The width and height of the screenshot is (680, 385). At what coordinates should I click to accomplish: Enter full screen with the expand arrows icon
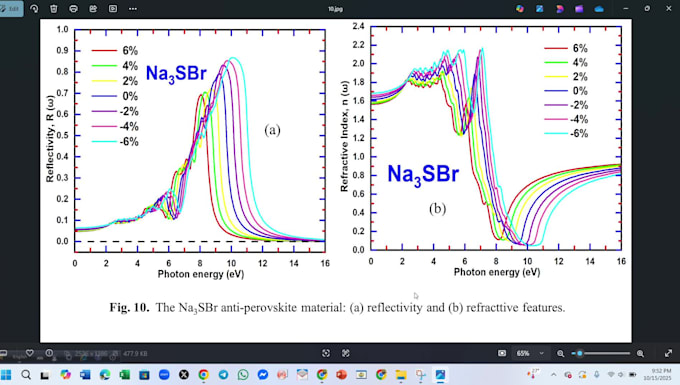pyautogui.click(x=668, y=353)
